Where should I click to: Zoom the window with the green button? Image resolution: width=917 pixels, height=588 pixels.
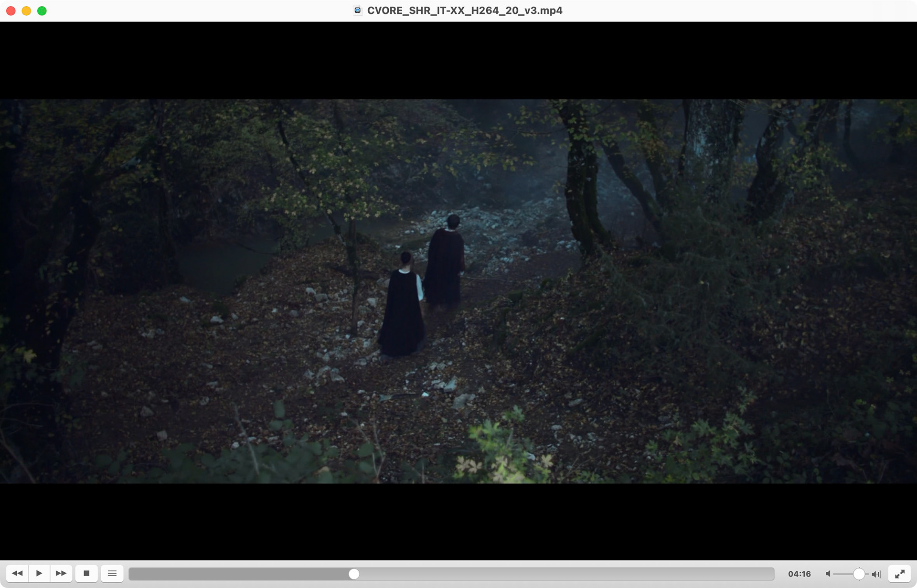tap(42, 11)
